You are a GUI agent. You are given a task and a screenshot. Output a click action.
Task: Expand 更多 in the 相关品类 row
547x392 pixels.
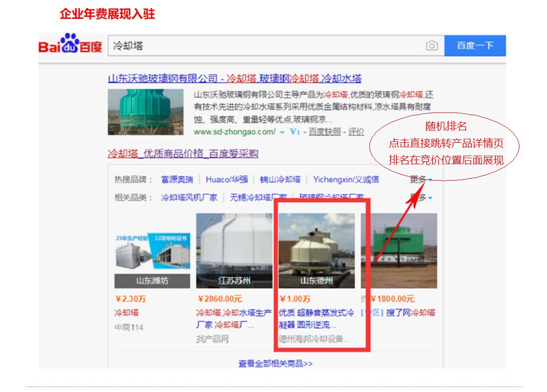point(421,197)
